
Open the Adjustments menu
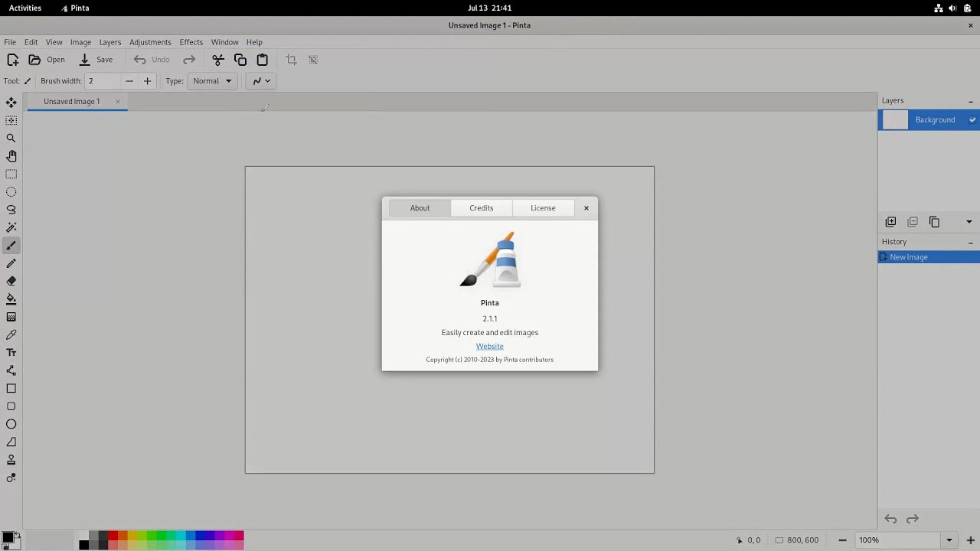tap(150, 42)
